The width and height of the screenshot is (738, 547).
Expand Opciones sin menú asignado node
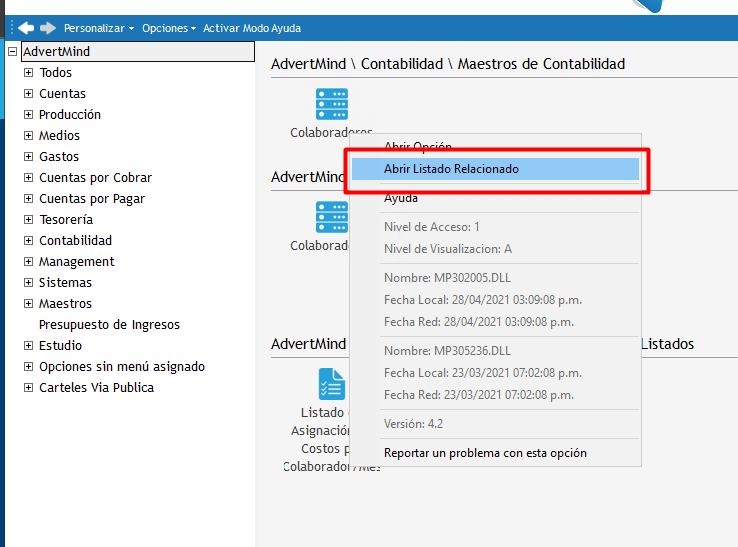(29, 367)
